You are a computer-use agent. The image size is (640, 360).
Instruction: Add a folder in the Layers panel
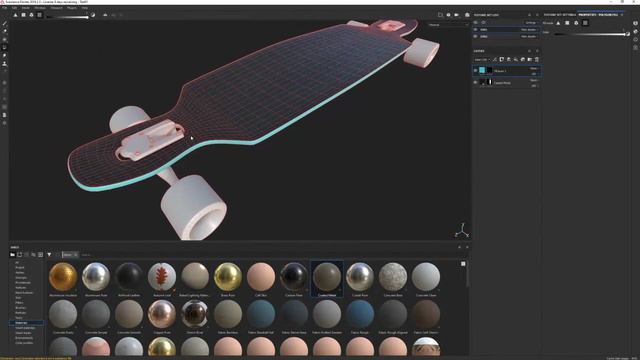tap(530, 60)
